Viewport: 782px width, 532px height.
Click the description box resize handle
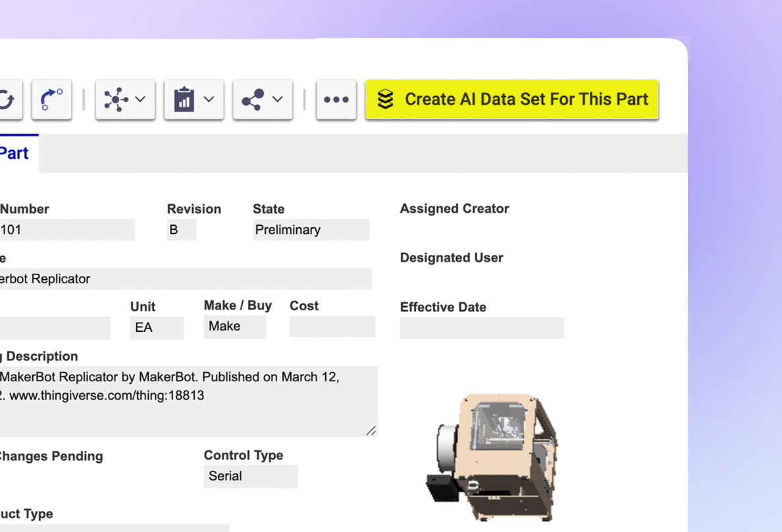click(x=371, y=431)
